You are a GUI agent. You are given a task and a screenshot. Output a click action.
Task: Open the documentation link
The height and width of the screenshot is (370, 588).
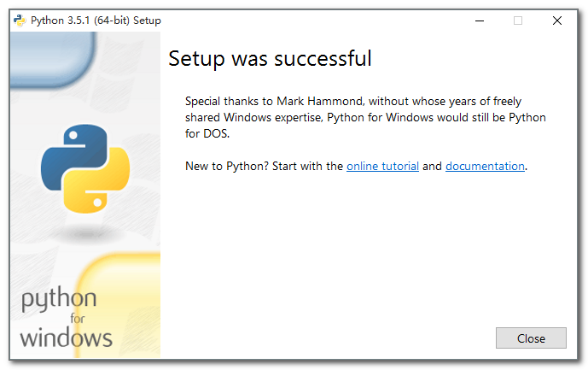click(x=485, y=167)
